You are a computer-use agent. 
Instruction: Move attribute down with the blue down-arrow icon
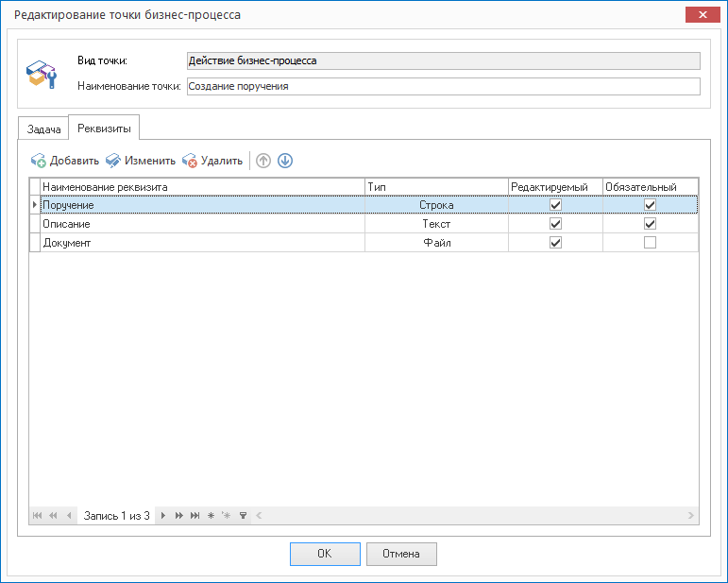tap(285, 161)
